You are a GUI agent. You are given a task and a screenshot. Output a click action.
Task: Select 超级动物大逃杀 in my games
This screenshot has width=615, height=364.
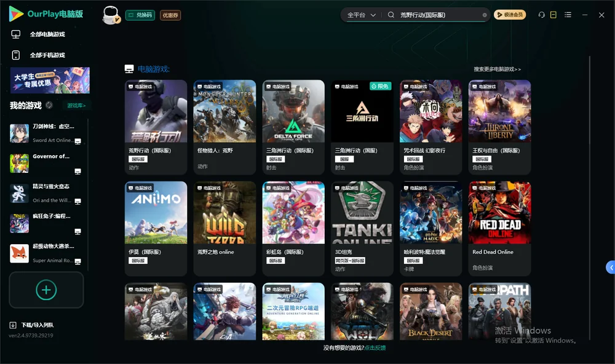click(x=46, y=253)
